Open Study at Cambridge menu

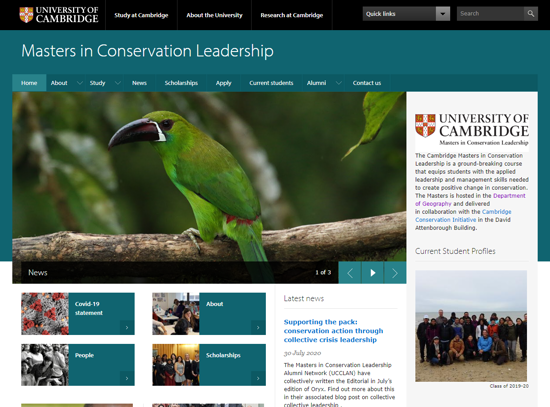[x=141, y=15]
